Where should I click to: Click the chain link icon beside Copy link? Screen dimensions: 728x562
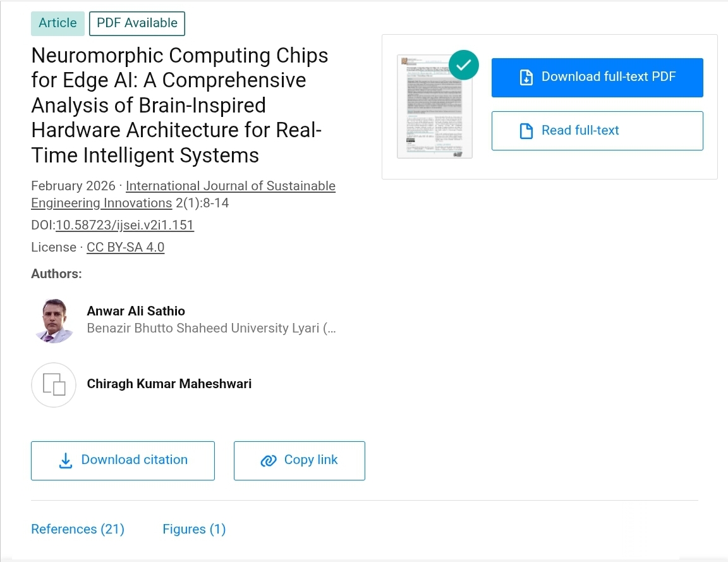click(x=269, y=460)
